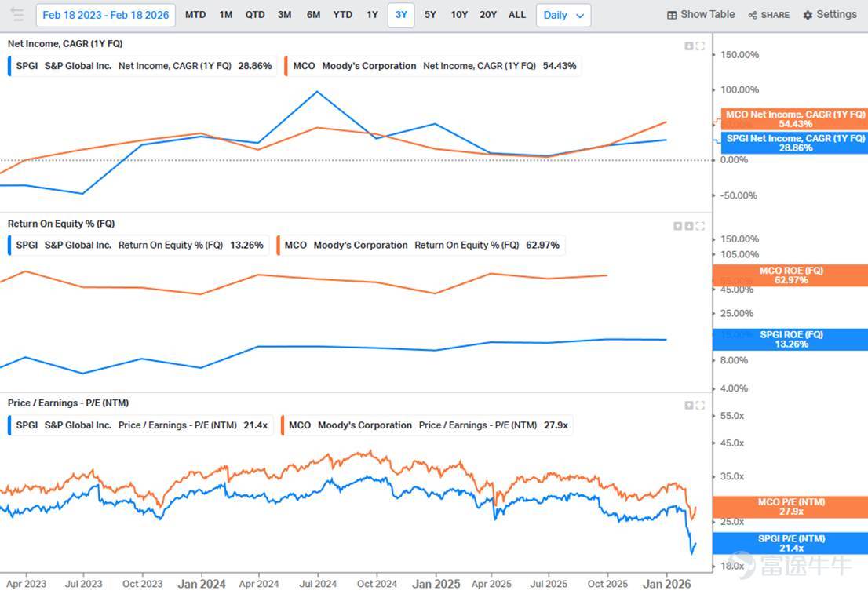Switch to the 5Y range
The width and height of the screenshot is (868, 594).
click(430, 15)
